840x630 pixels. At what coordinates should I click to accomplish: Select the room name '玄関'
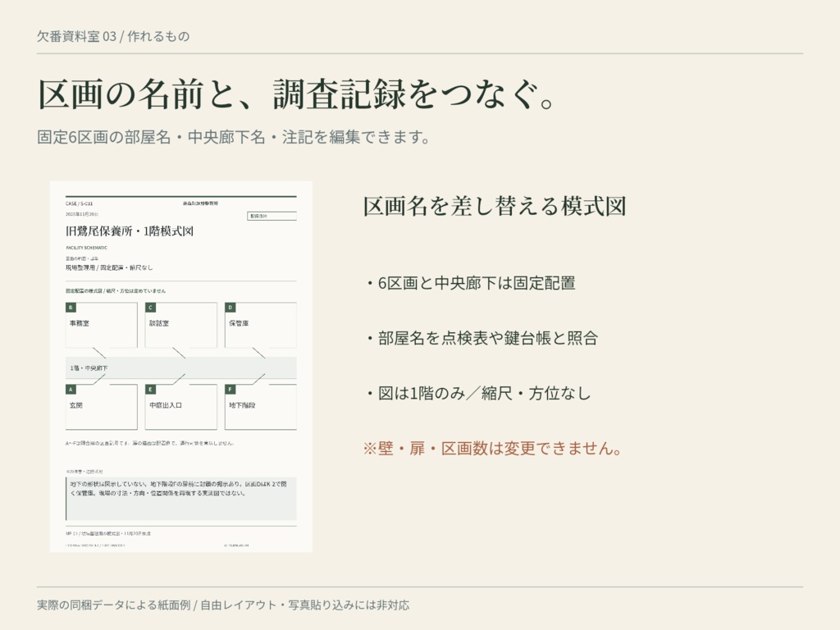point(76,405)
